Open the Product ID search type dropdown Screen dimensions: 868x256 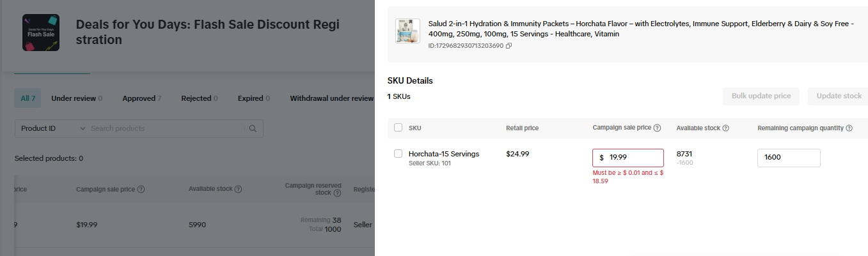coord(52,128)
